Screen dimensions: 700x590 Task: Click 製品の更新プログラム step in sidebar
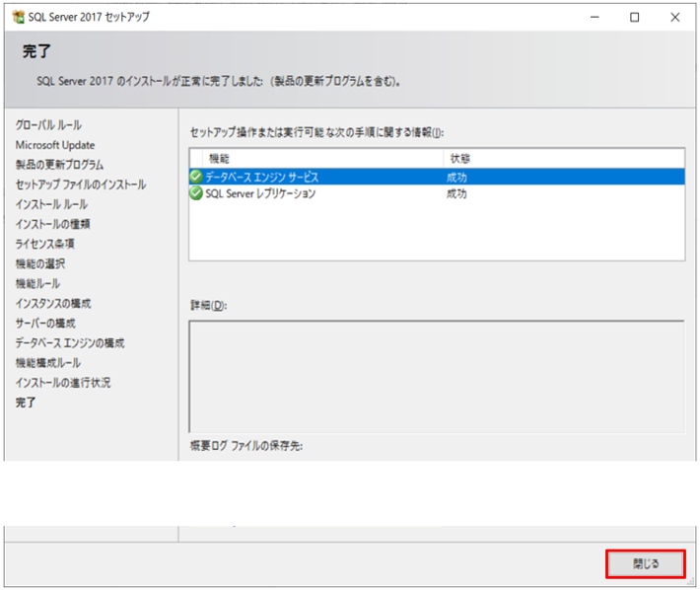click(60, 165)
